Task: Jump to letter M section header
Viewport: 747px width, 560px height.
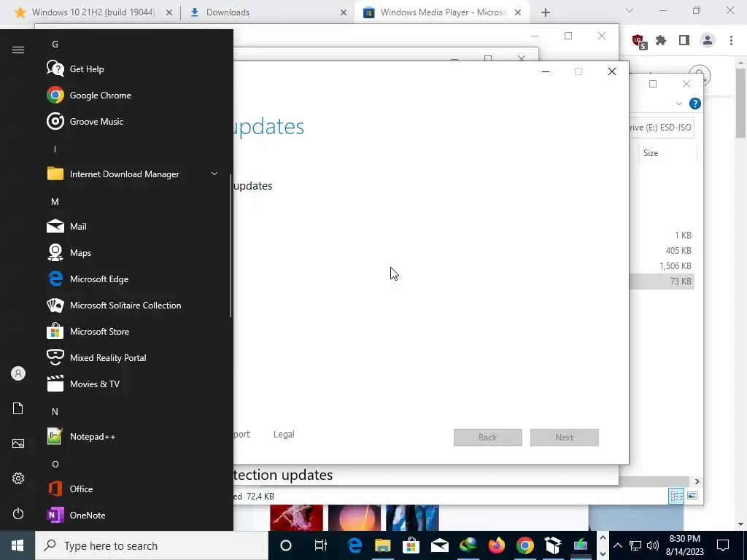Action: point(55,201)
